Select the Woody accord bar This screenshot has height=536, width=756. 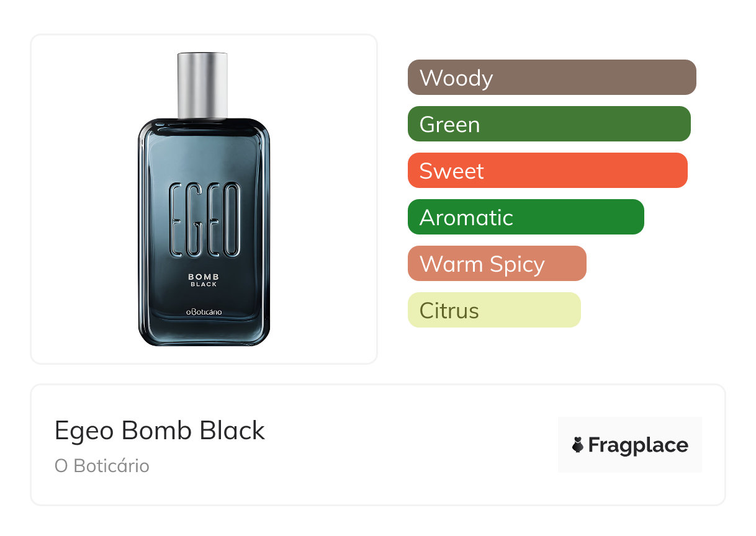[x=551, y=78]
